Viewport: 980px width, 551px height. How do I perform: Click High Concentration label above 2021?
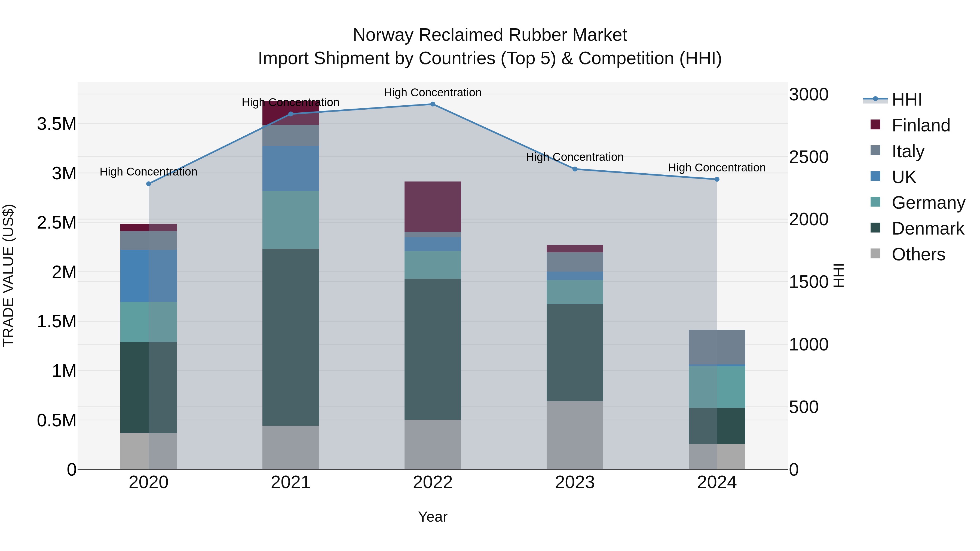(x=291, y=102)
